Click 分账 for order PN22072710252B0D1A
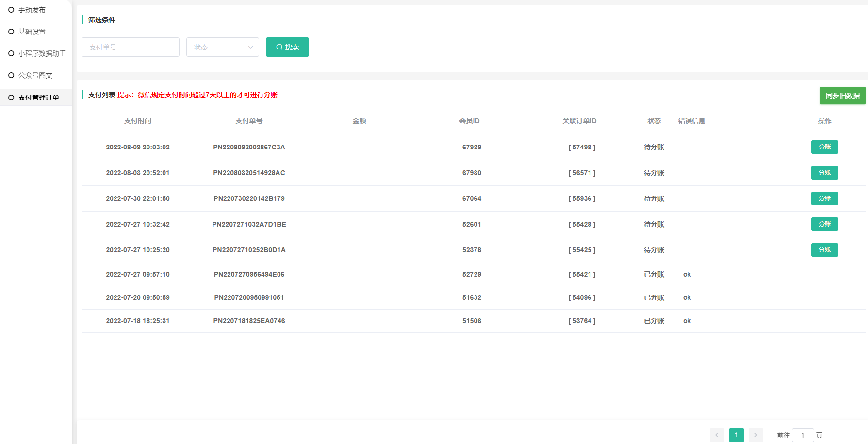Image resolution: width=868 pixels, height=444 pixels. [x=824, y=250]
